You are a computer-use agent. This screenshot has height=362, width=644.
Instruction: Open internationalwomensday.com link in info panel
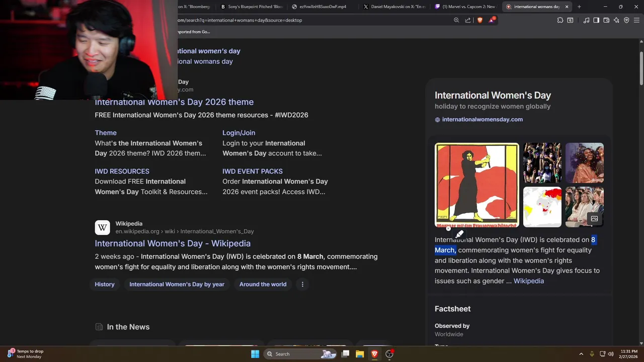pos(482,120)
